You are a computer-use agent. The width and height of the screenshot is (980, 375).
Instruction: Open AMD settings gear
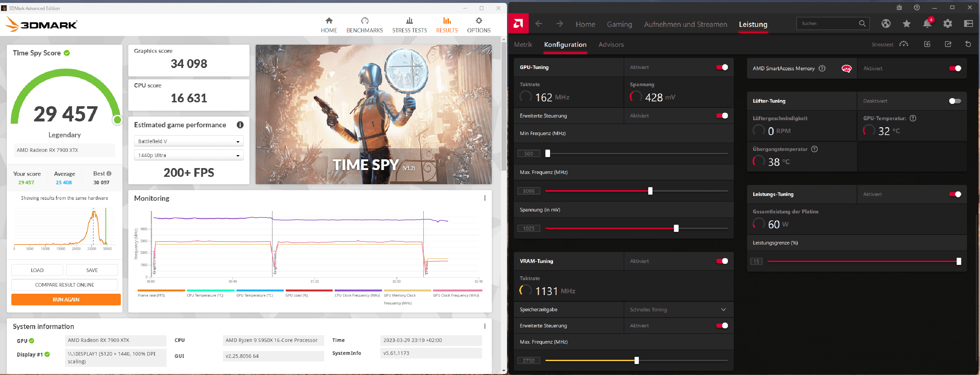click(948, 24)
